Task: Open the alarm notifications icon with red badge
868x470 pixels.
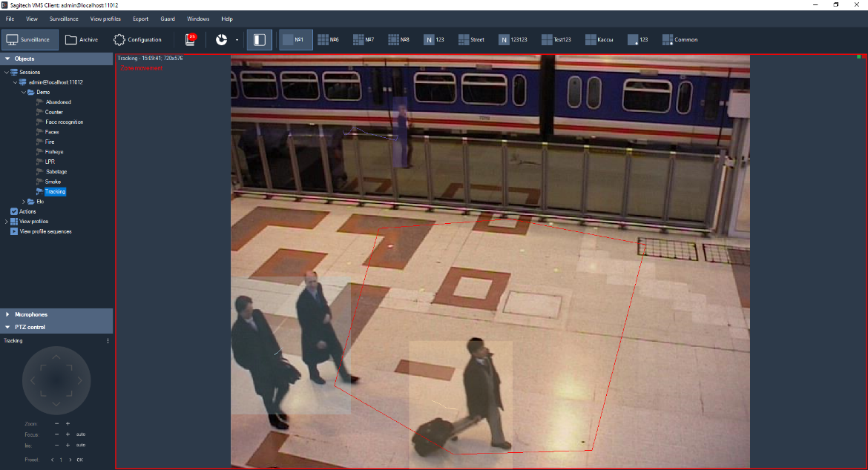Action: click(191, 39)
